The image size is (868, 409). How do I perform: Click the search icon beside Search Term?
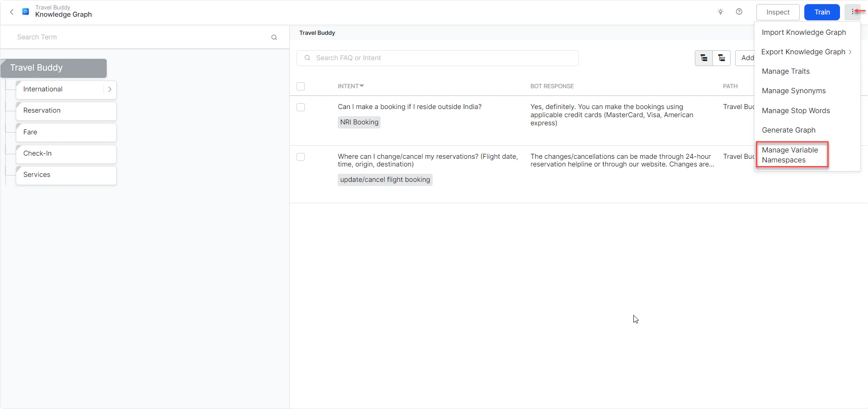tap(274, 37)
